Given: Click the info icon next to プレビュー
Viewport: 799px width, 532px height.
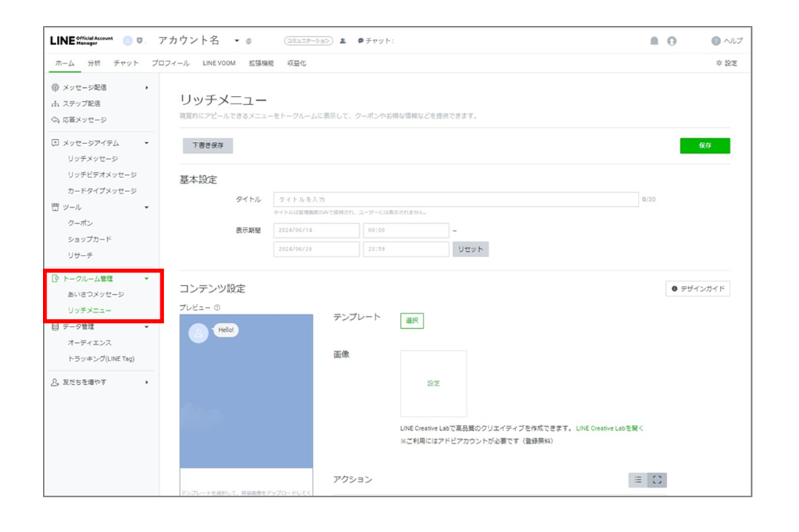Looking at the screenshot, I should [x=217, y=307].
